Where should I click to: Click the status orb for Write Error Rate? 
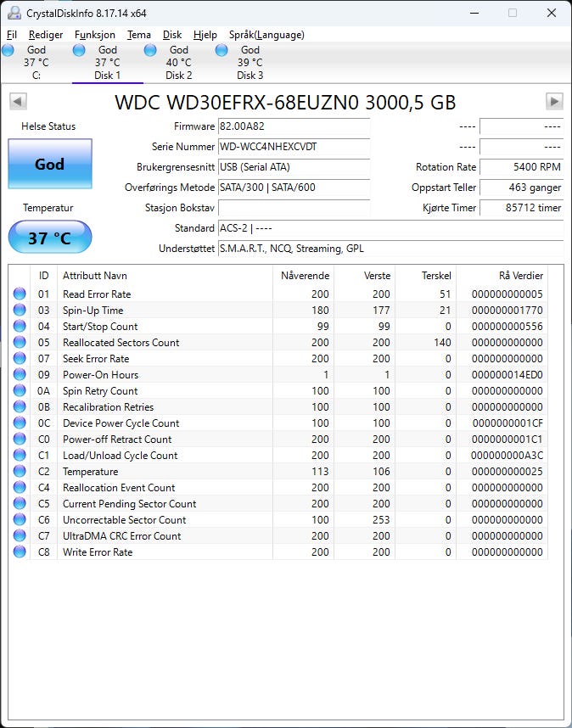(20, 552)
